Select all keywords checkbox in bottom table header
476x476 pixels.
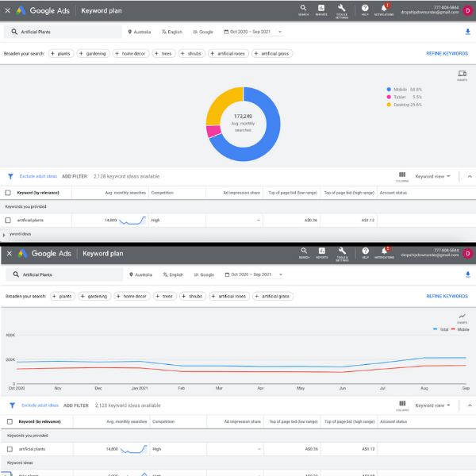[10, 422]
